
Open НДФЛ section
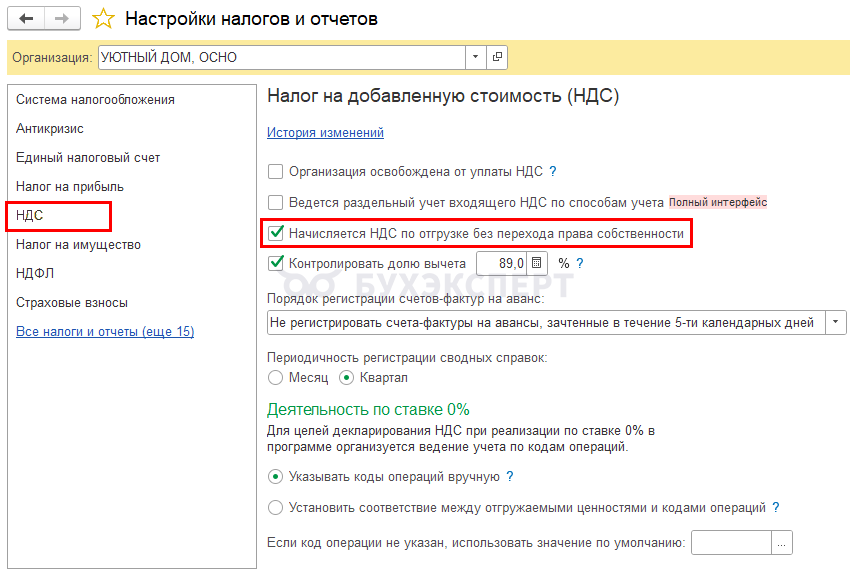click(x=35, y=273)
